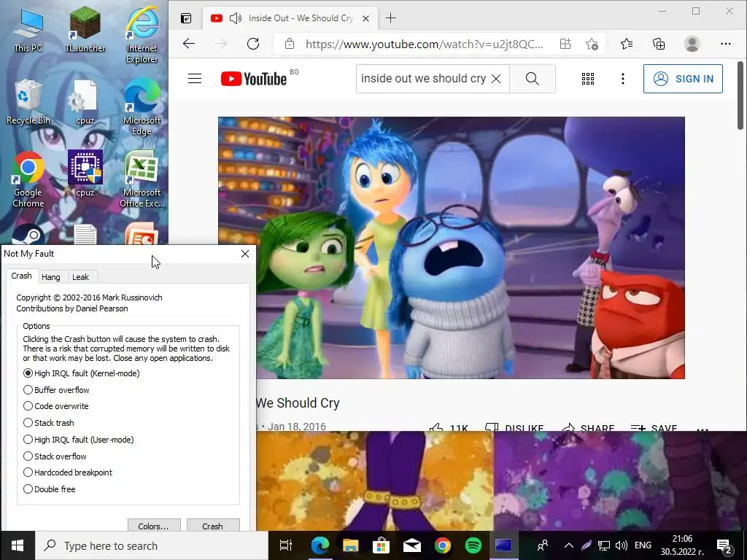Click DISLIKE under the video
This screenshot has height=560, width=747.
tap(514, 427)
